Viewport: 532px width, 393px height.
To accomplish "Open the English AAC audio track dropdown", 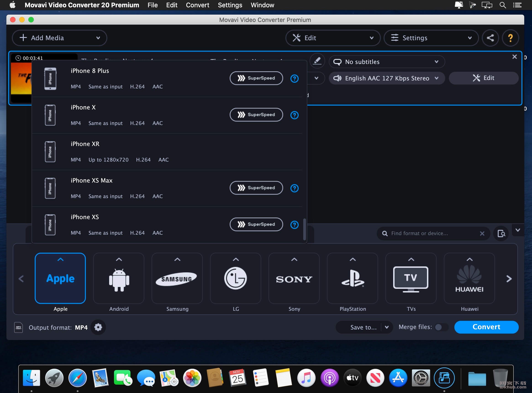I will point(387,78).
